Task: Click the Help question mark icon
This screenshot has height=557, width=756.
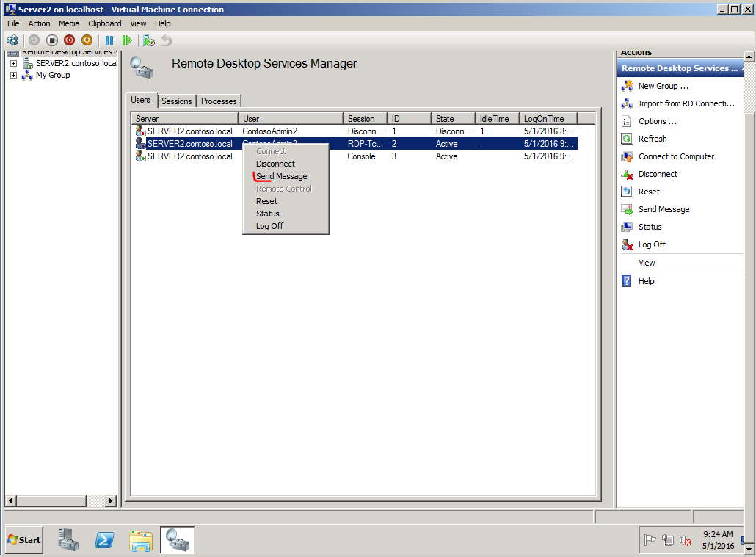Action: [626, 281]
